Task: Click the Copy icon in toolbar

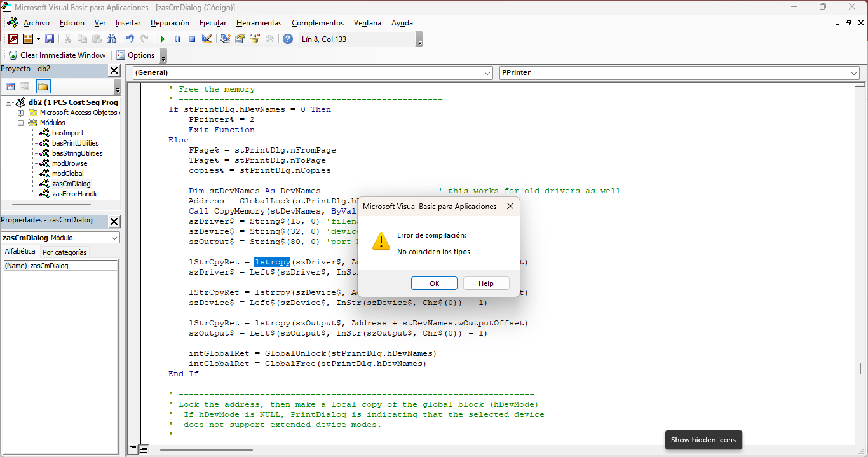Action: point(82,39)
